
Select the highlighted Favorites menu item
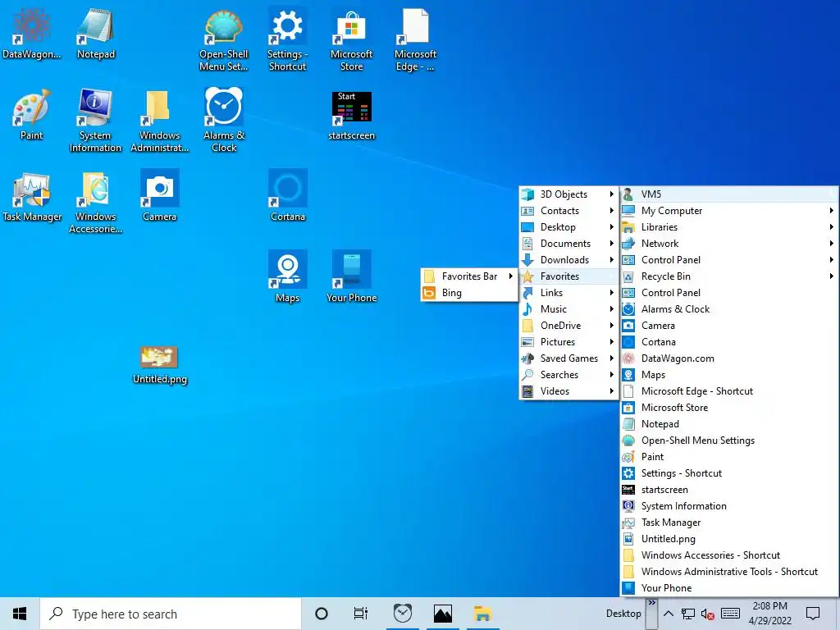point(569,276)
